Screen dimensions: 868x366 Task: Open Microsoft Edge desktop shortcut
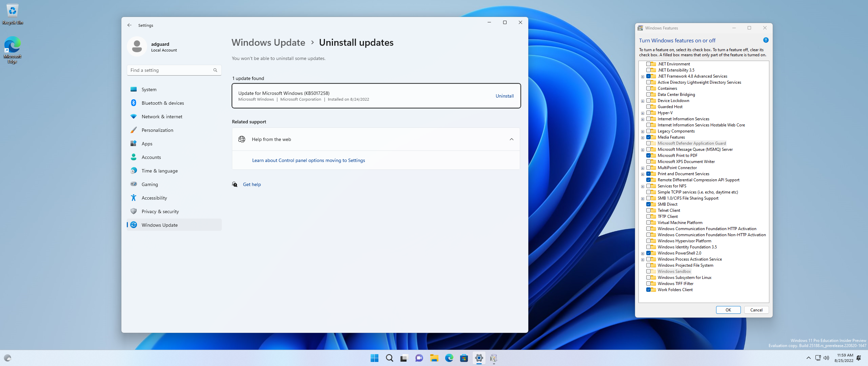click(13, 50)
